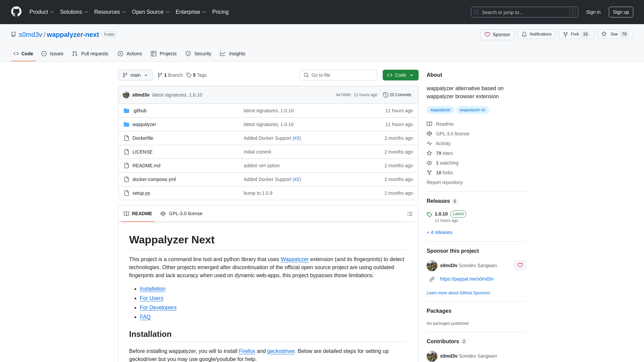644x362 pixels.
Task: Select the README tab
Action: 138,214
